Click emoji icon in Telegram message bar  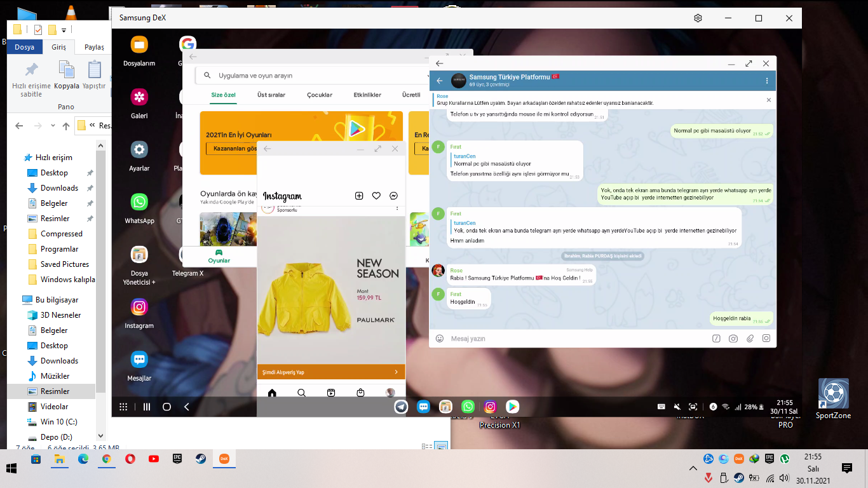click(439, 339)
